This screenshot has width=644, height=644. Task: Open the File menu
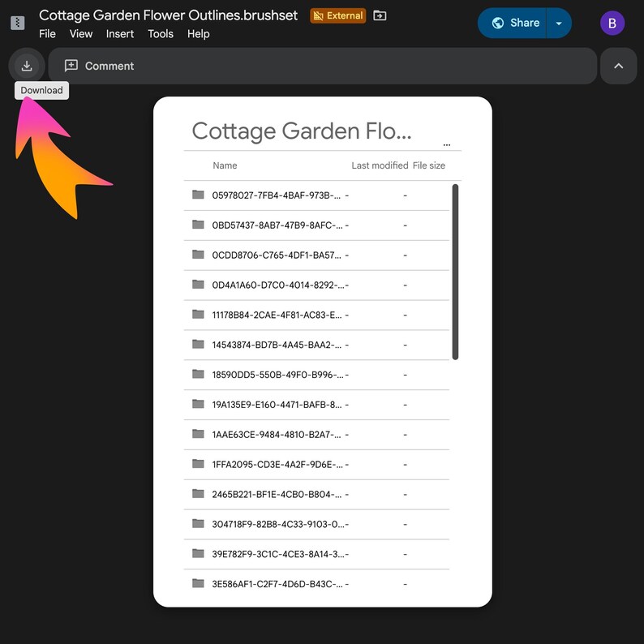[47, 34]
